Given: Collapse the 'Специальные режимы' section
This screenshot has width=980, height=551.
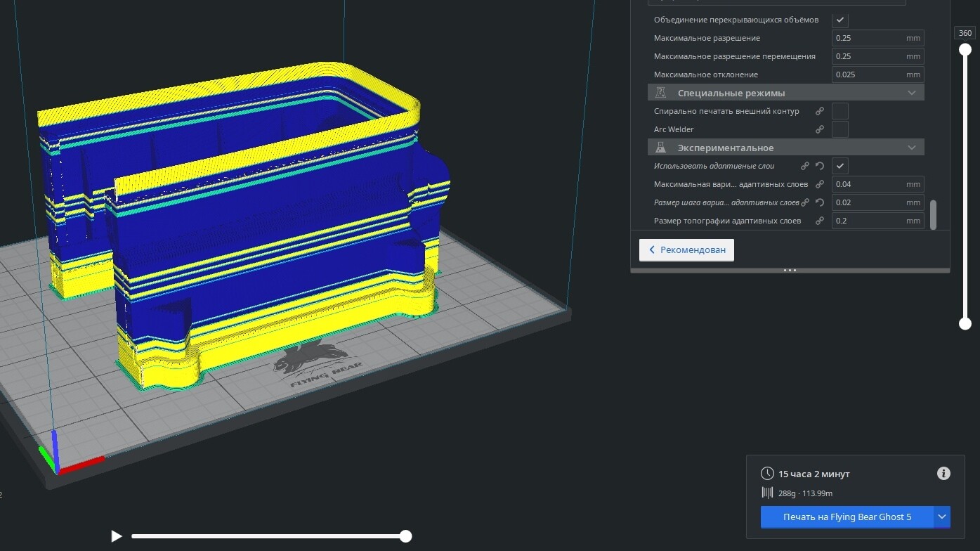Looking at the screenshot, I should coord(911,93).
